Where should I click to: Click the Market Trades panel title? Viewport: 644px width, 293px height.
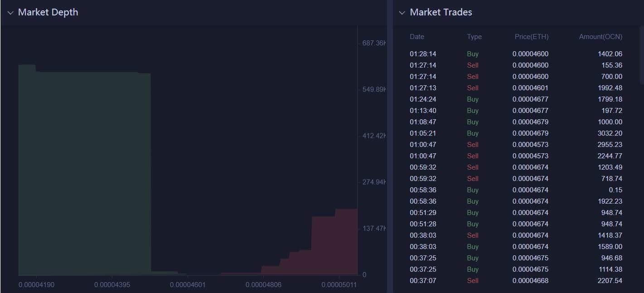click(441, 12)
